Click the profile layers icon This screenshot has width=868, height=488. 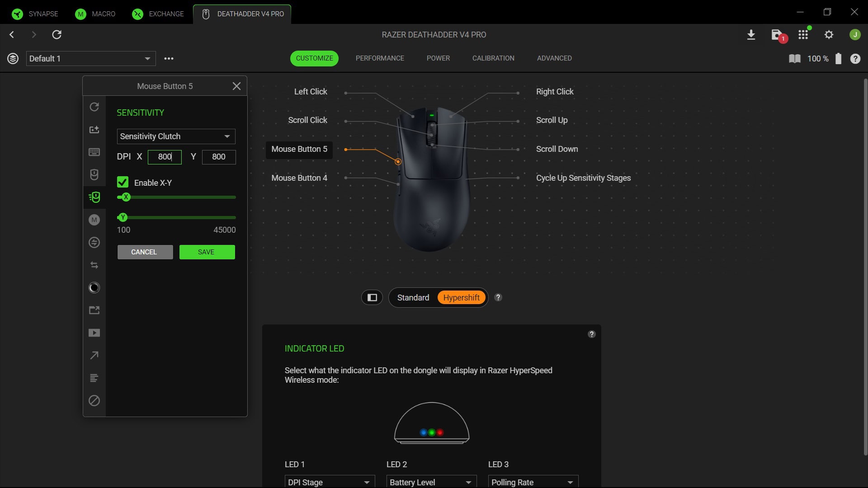click(x=13, y=59)
